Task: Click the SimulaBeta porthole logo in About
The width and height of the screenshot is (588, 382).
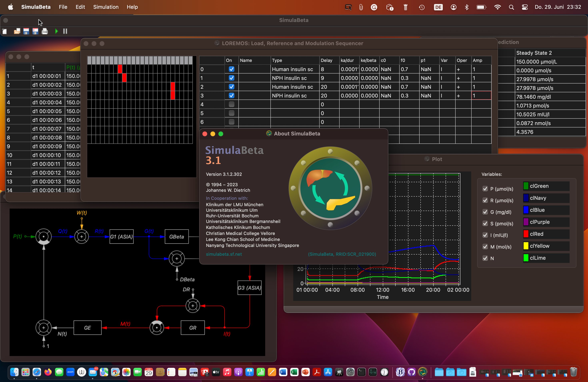Action: point(330,188)
